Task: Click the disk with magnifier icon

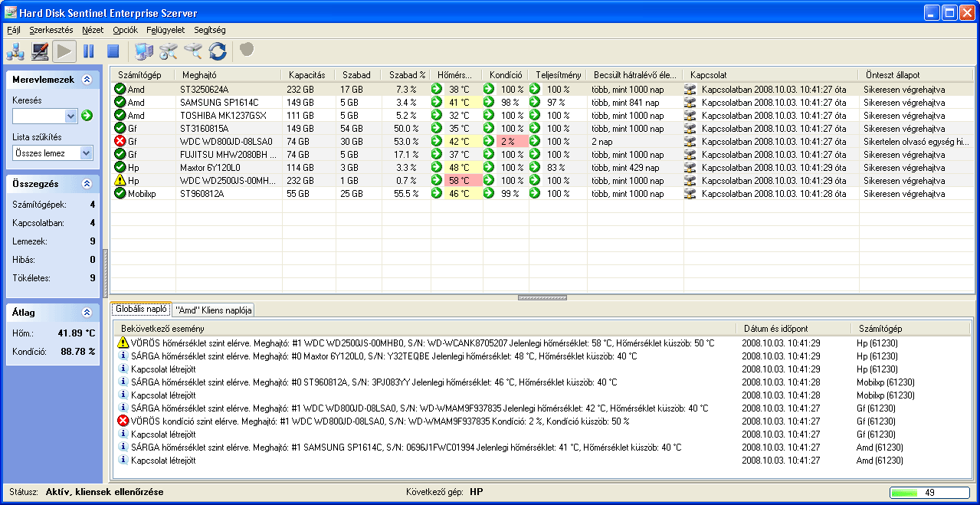Action: point(193,51)
